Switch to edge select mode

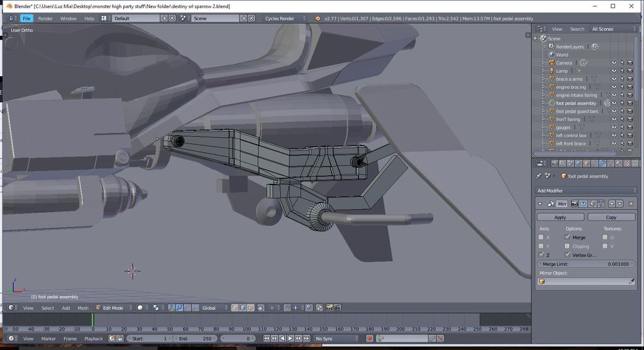242,308
